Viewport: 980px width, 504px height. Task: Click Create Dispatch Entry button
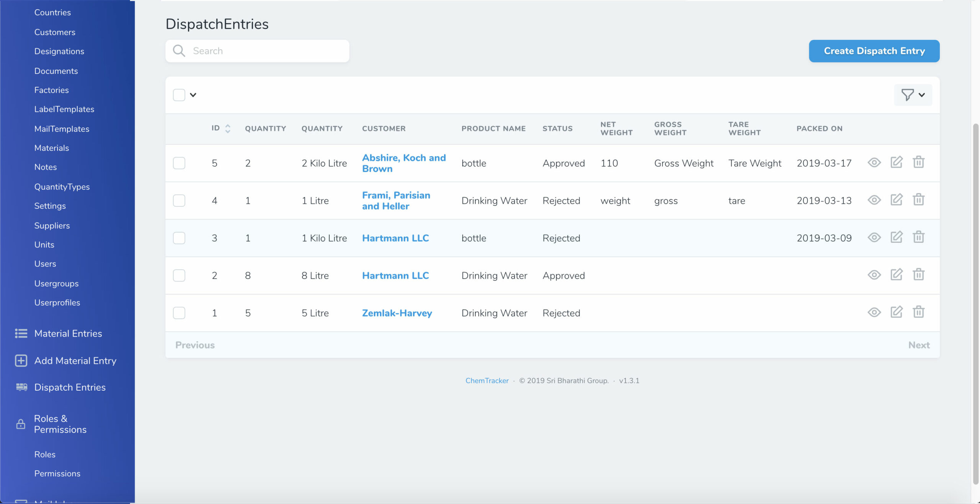874,51
